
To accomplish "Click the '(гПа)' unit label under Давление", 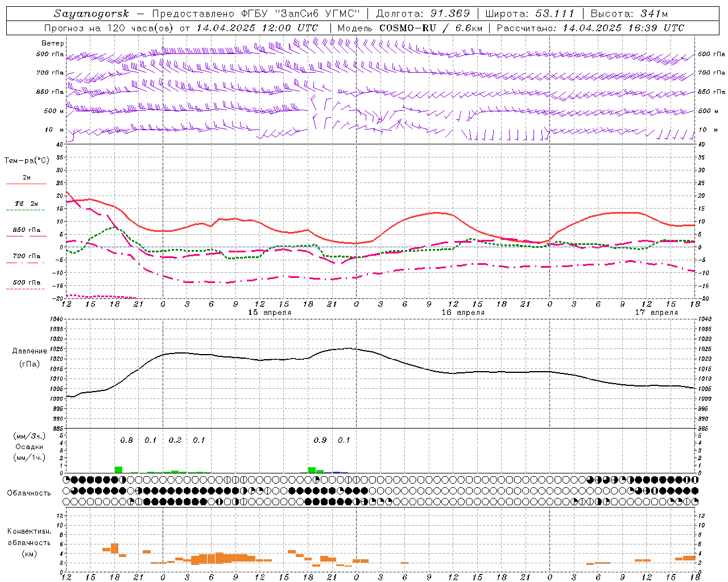I will (x=30, y=364).
